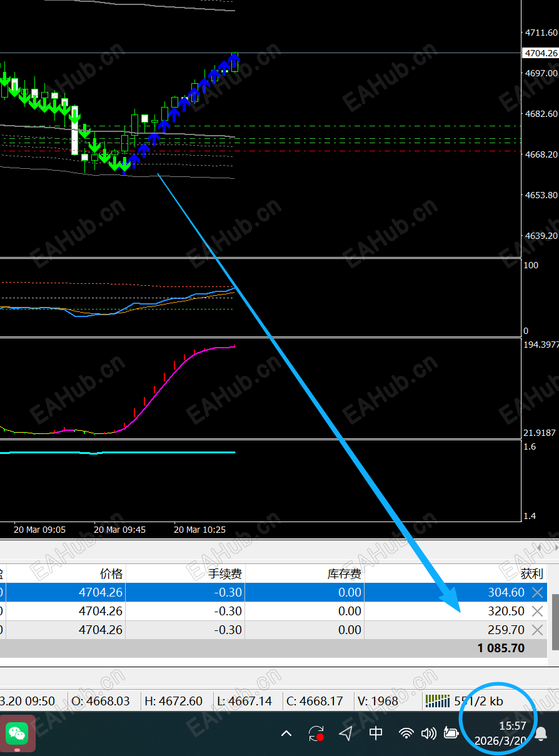
Task: Click the cyan line in the bottom indicator
Action: [119, 452]
